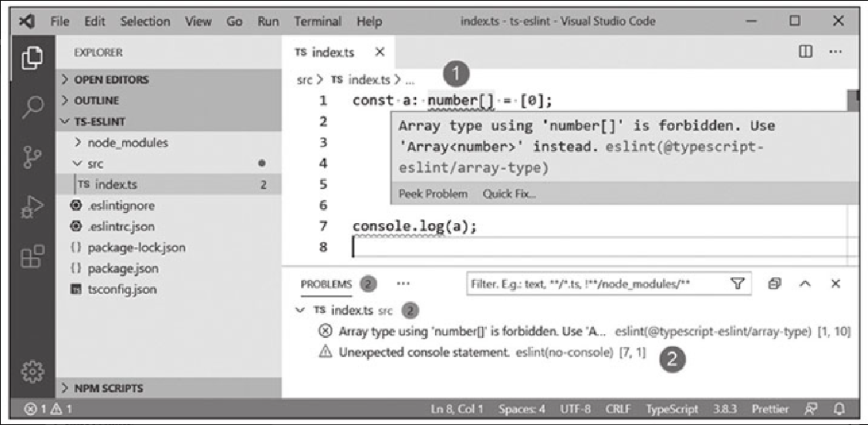This screenshot has width=868, height=425.
Task: Open notifications bell in status bar
Action: (x=839, y=410)
